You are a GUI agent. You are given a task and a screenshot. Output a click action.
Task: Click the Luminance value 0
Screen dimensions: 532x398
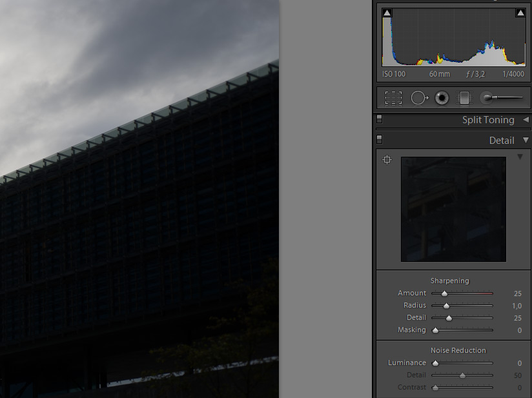[x=520, y=363]
